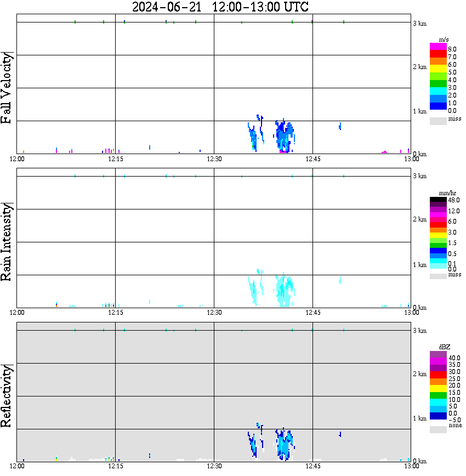The width and height of the screenshot is (466, 476).
Task: Click the '48.0' value in the Rain Intensity legend
Action: pyautogui.click(x=454, y=200)
